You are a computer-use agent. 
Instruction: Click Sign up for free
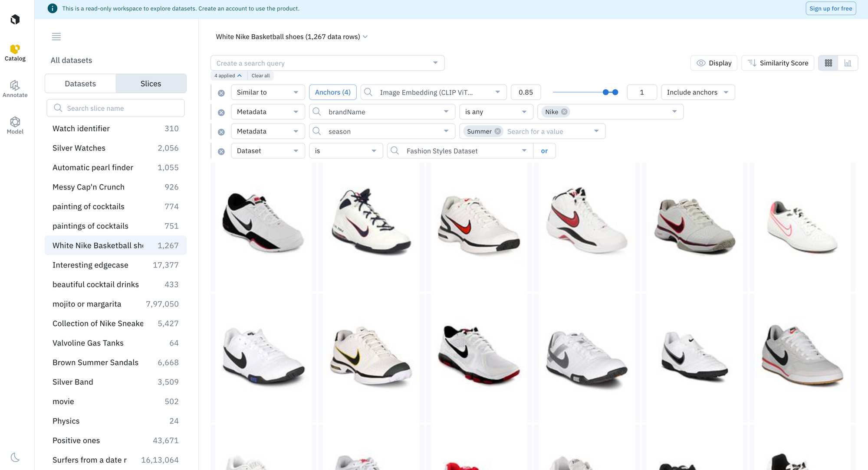click(830, 9)
